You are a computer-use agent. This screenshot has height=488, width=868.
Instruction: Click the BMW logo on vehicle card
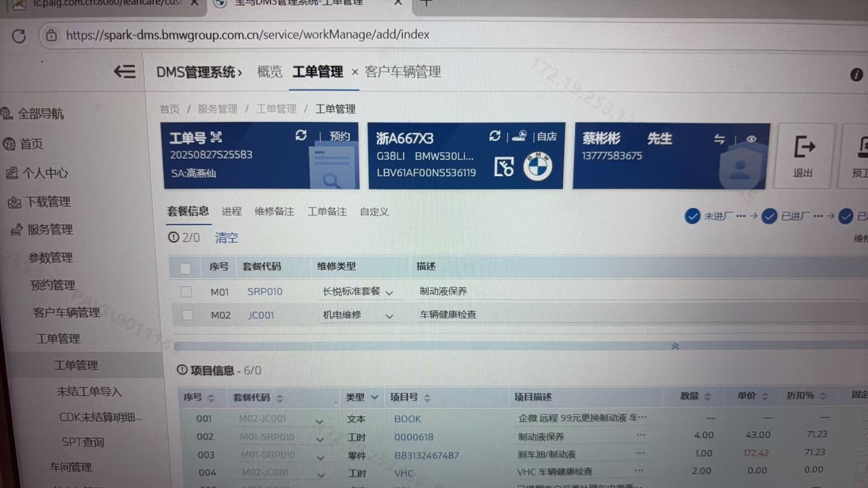tap(538, 166)
